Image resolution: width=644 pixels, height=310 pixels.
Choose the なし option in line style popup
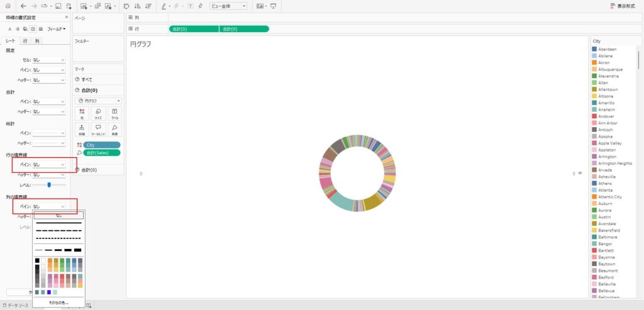(x=58, y=216)
